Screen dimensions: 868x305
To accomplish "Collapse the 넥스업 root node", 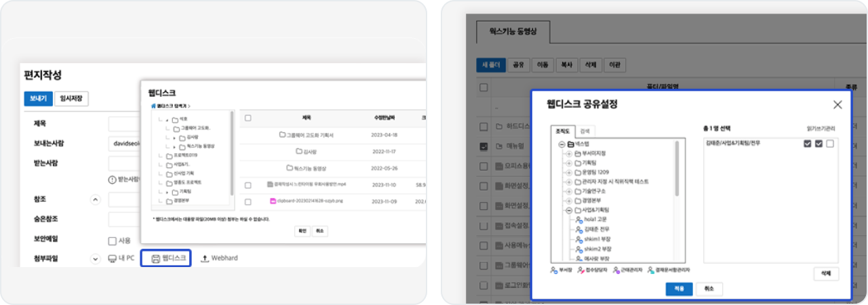I will coord(561,145).
